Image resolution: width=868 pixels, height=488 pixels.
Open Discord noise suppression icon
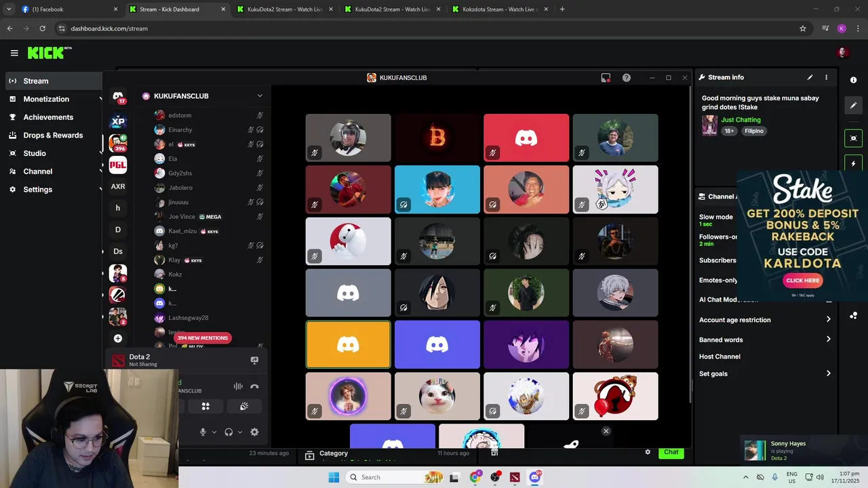tap(238, 386)
